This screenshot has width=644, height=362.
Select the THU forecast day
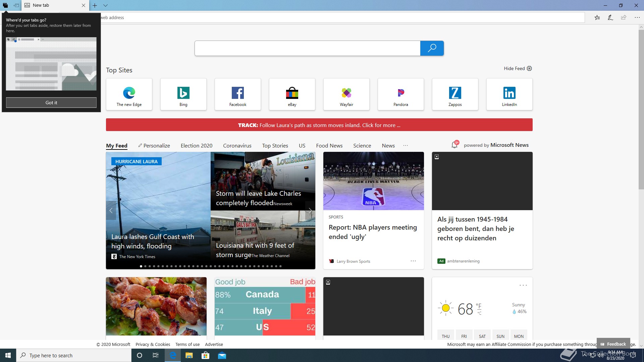[446, 335]
